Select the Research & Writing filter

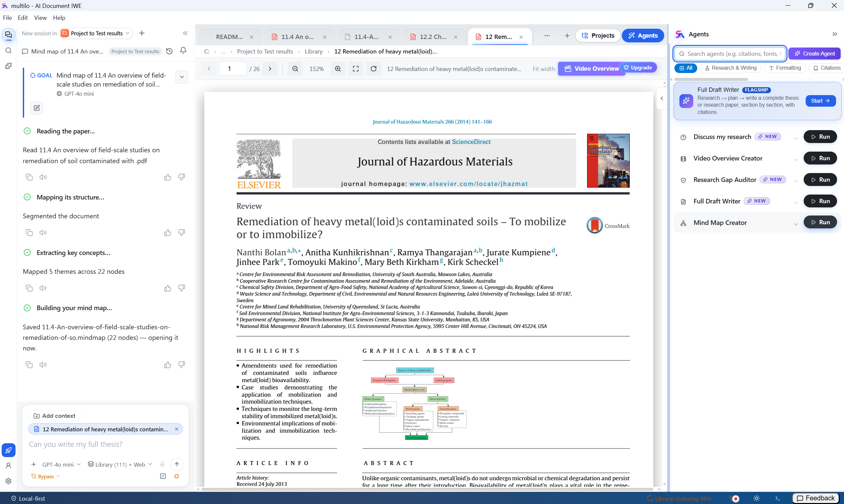coord(731,68)
